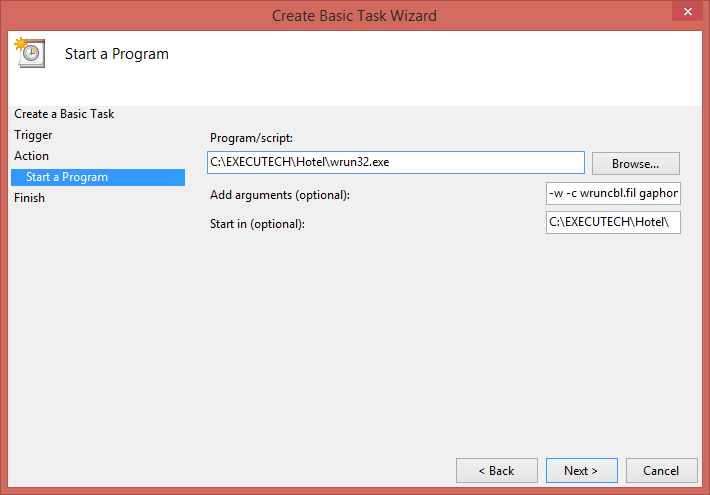
Task: Proceed with the Next > button
Action: coord(581,471)
